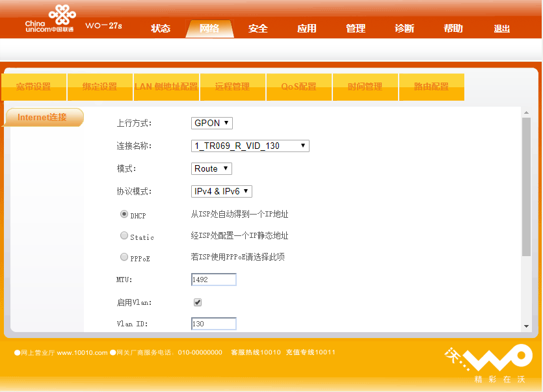Switch to the 状态 tab
This screenshot has width=543, height=392.
161,29
